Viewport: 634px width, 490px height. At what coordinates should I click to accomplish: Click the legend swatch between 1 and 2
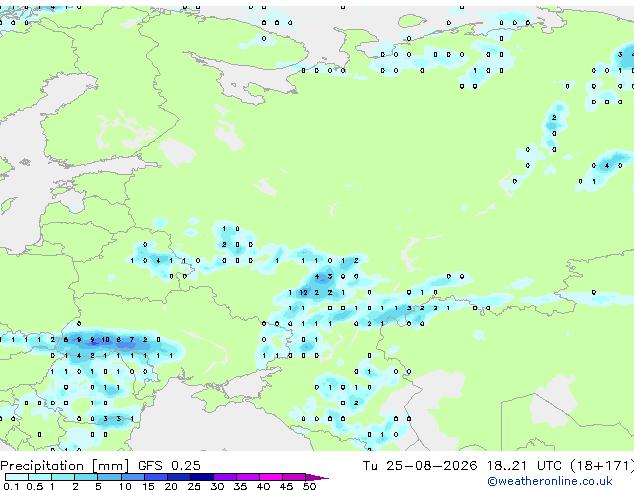click(x=63, y=477)
